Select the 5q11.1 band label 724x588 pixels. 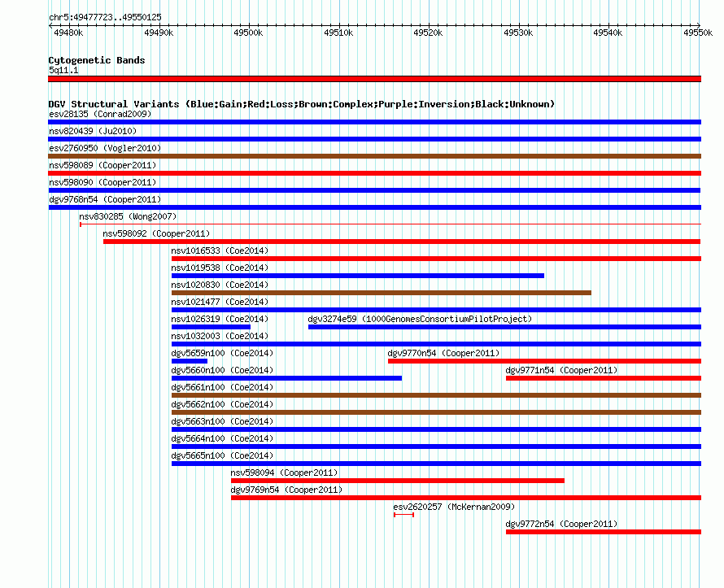pyautogui.click(x=63, y=70)
